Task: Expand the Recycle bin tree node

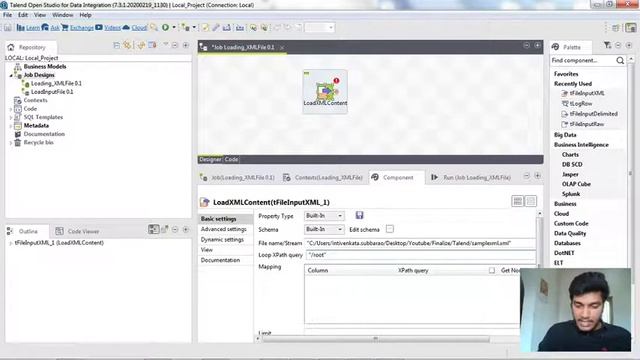Action: [x=11, y=143]
